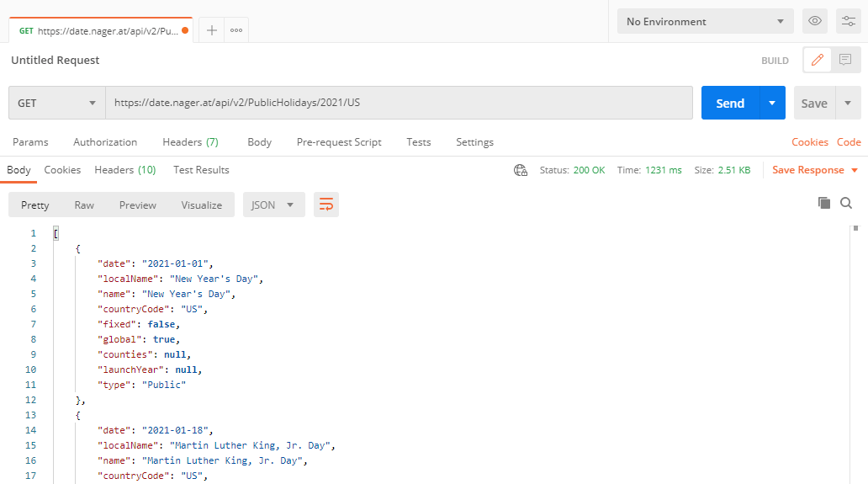The width and height of the screenshot is (868, 484).
Task: Select the pencil build mode icon
Action: [817, 60]
